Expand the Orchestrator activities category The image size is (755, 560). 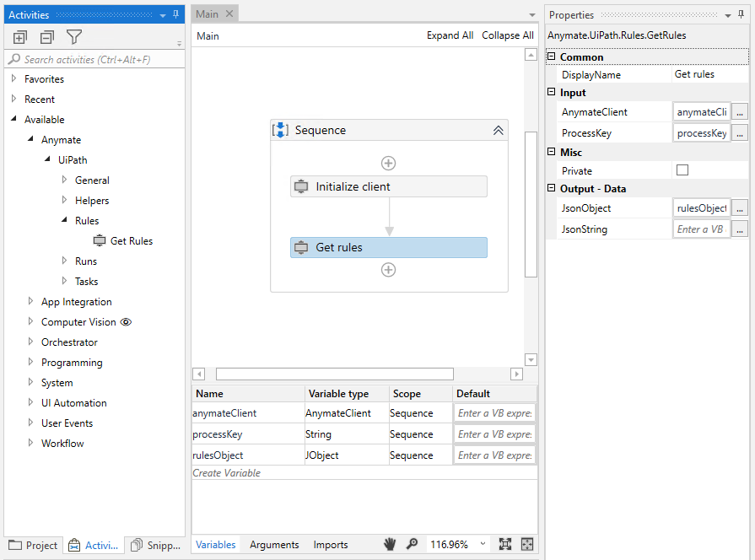31,342
